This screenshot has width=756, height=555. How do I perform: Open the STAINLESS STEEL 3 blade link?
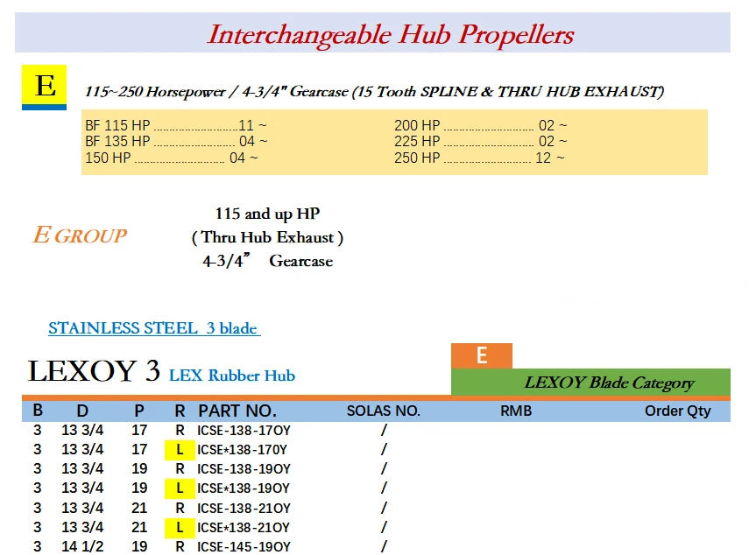point(154,328)
